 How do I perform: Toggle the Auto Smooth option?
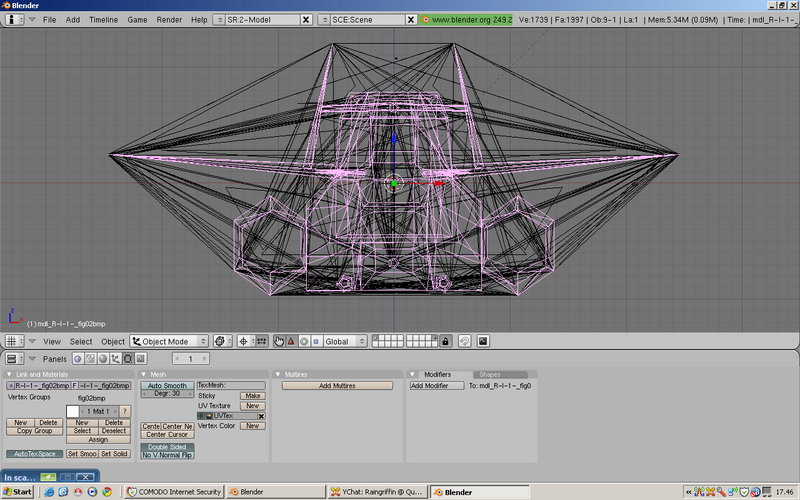(x=168, y=385)
